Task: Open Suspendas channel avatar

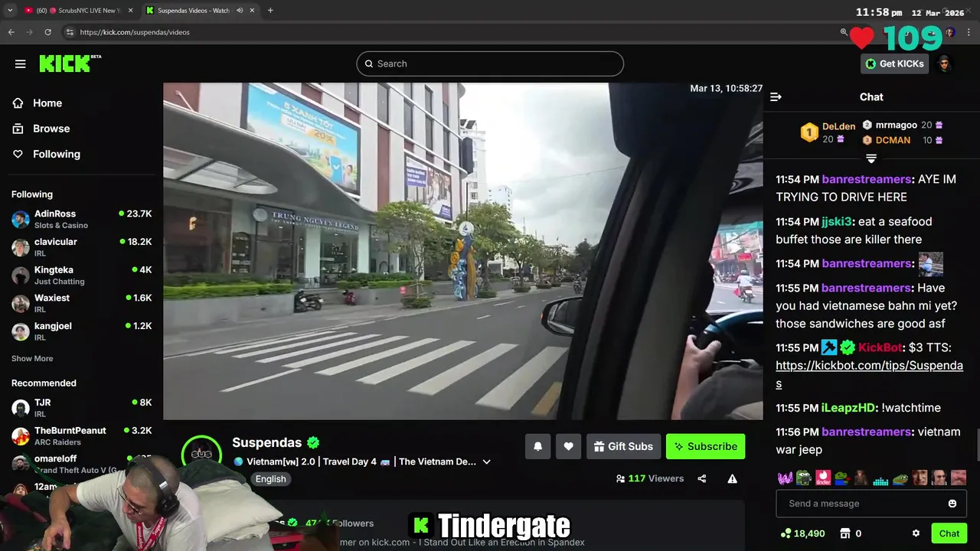Action: pyautogui.click(x=201, y=454)
